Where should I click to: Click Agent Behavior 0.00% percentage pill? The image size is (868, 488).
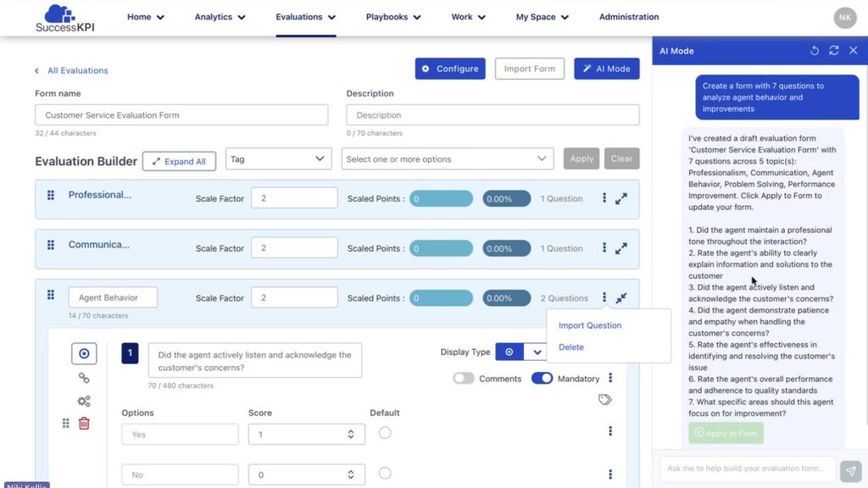coord(507,298)
